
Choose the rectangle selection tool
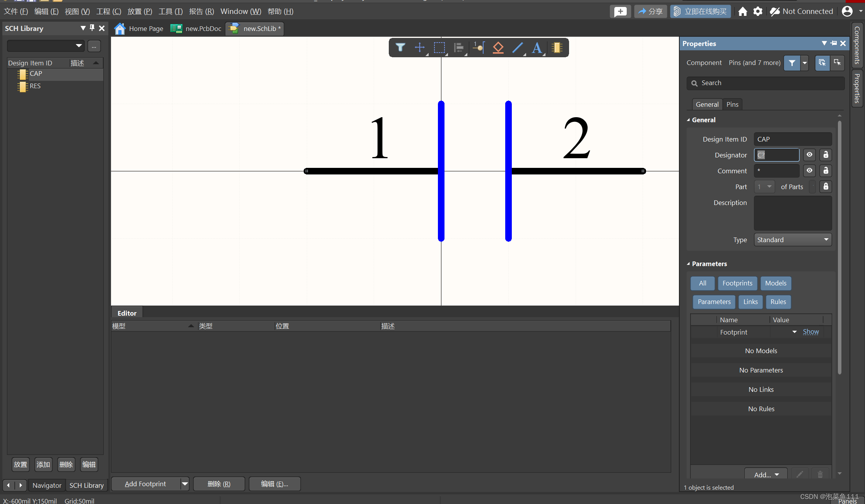pyautogui.click(x=439, y=48)
